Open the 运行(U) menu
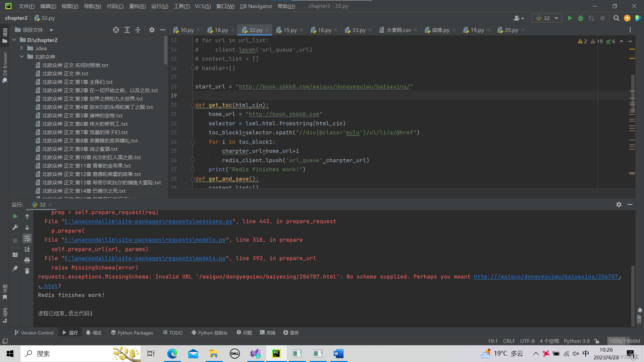Viewport: 644px width, 362px height. pos(160,6)
